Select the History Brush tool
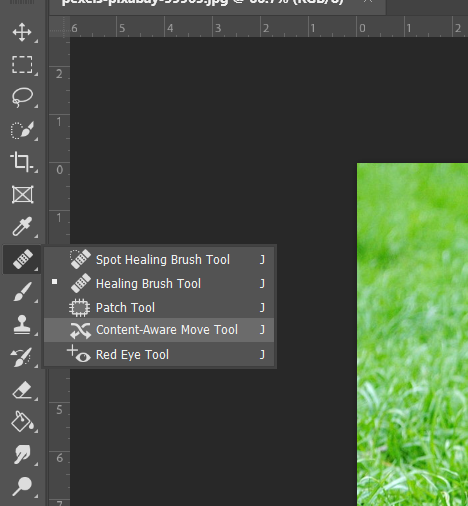 coord(22,357)
